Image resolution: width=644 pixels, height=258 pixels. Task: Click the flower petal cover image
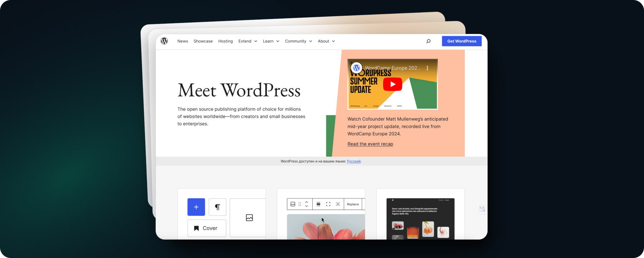(326, 227)
